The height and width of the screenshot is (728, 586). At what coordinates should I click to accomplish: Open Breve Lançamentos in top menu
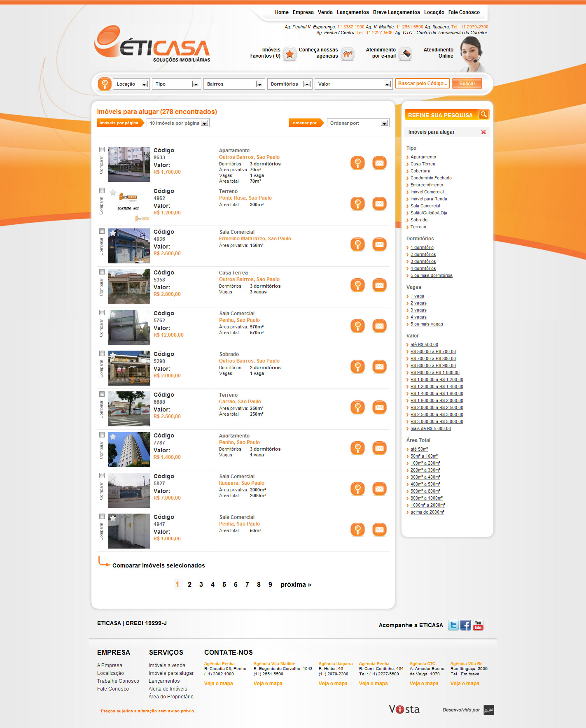click(x=397, y=12)
